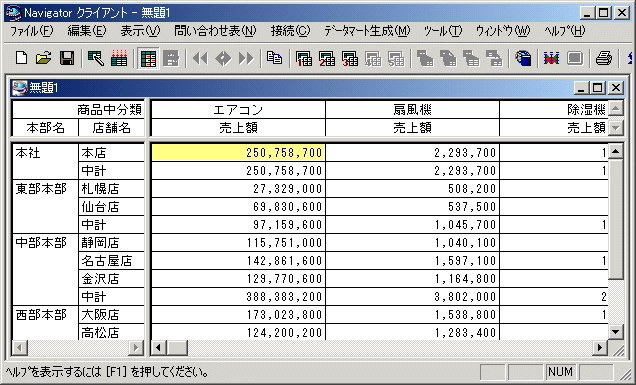
Task: Select the 静岡店 row label
Action: [112, 243]
